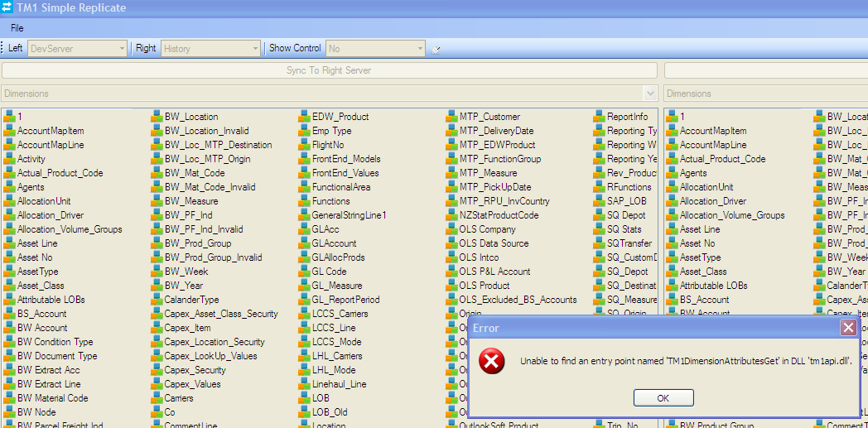This screenshot has height=428, width=868.
Task: Select BW Material Code dimension
Action: [x=52, y=398]
